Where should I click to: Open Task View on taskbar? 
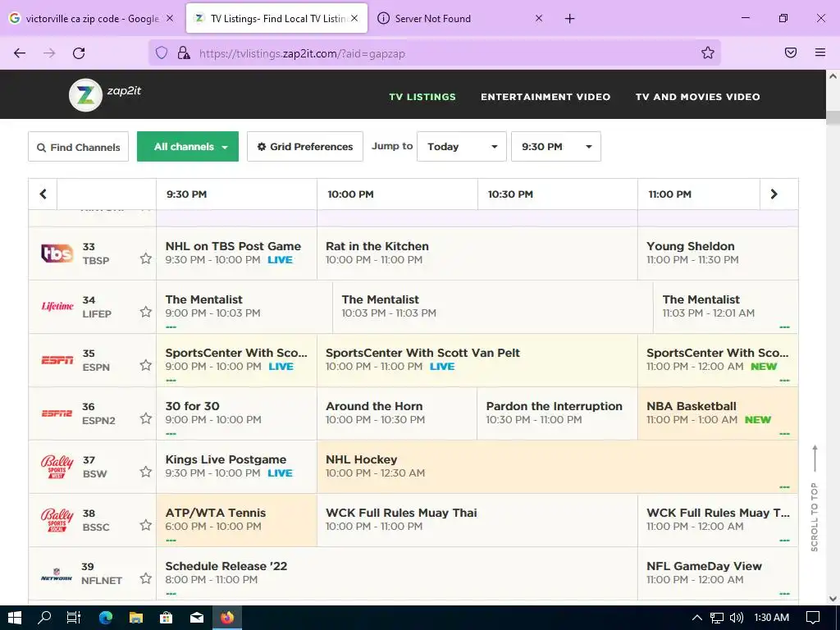[x=74, y=618]
